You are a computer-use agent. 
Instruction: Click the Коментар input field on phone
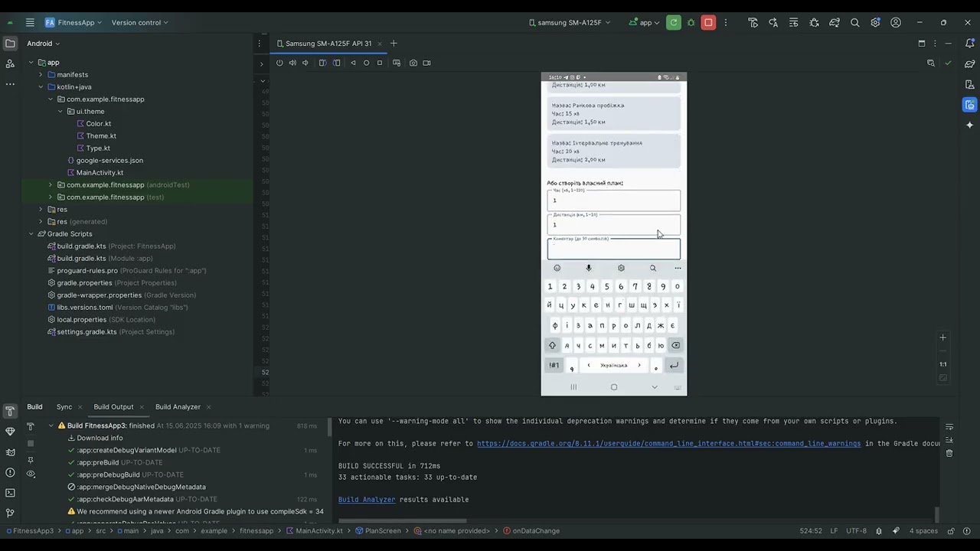(x=613, y=249)
